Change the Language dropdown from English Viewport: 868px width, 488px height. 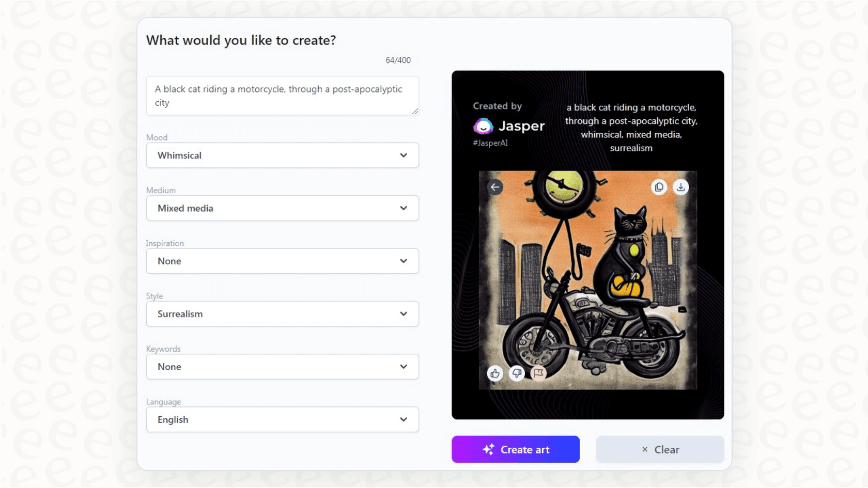pos(282,420)
